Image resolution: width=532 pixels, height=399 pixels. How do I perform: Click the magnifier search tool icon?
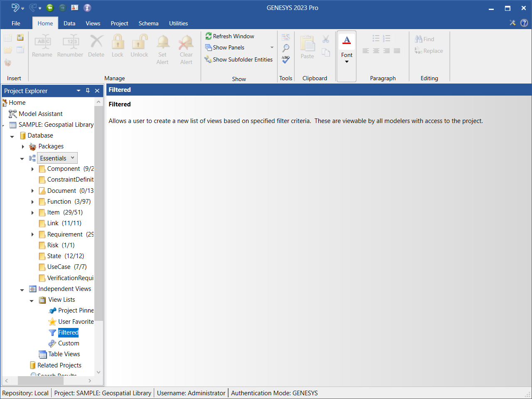(286, 48)
